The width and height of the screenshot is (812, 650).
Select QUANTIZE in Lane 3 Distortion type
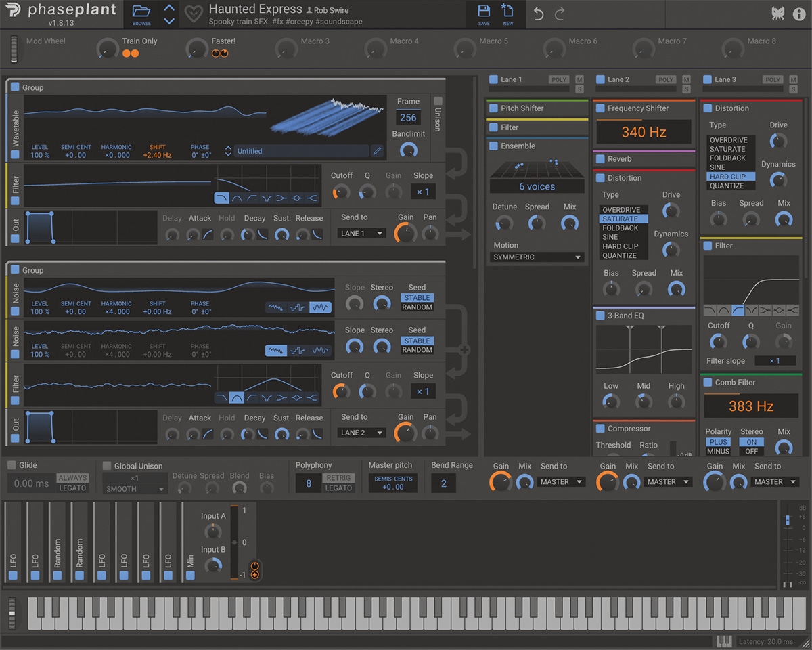(x=727, y=186)
